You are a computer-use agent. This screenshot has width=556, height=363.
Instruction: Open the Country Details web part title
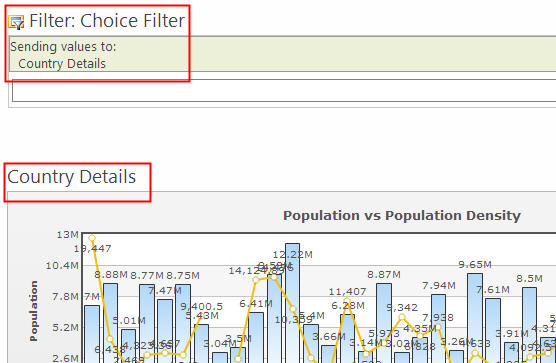[x=72, y=177]
